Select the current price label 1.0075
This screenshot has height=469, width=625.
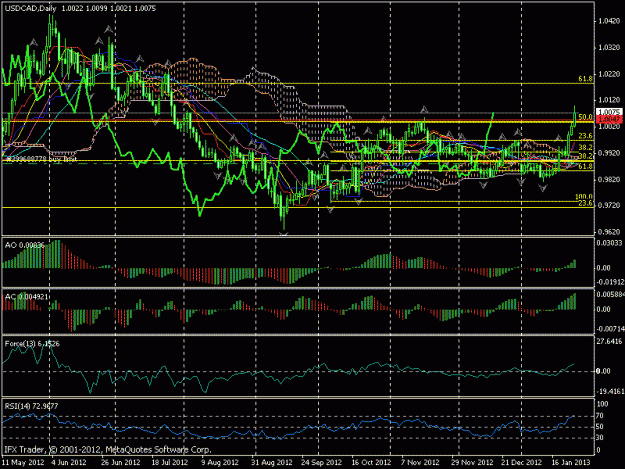pyautogui.click(x=609, y=112)
